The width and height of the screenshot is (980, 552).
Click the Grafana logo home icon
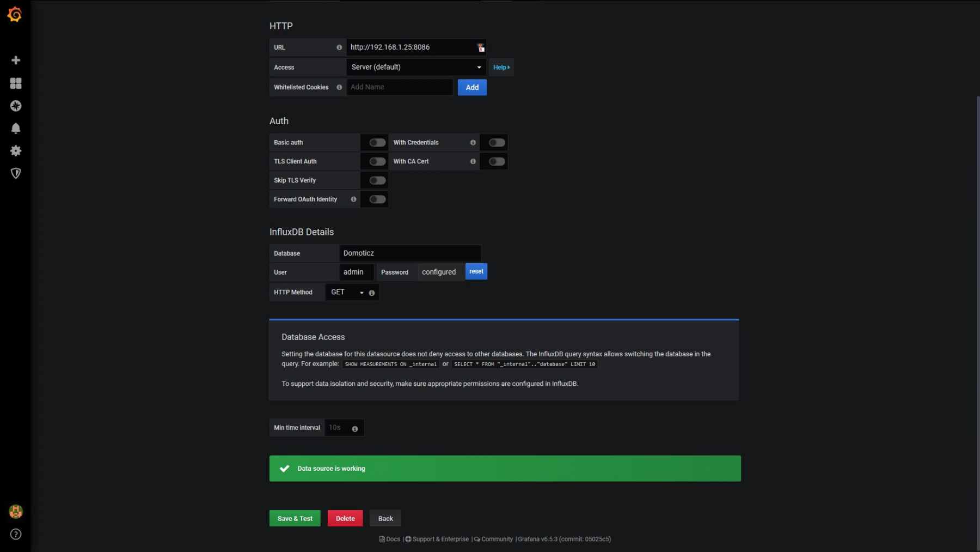pyautogui.click(x=15, y=15)
